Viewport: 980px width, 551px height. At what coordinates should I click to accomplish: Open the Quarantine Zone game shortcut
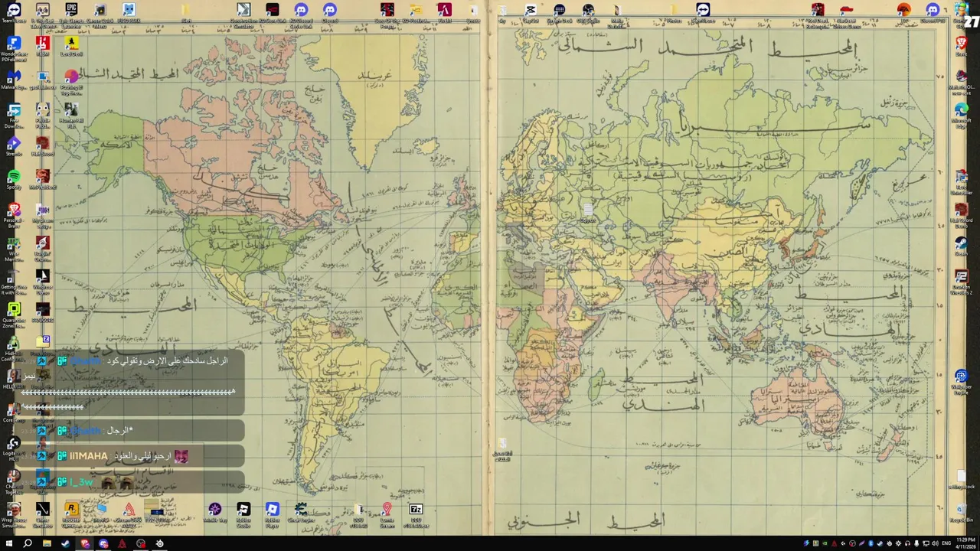[14, 312]
